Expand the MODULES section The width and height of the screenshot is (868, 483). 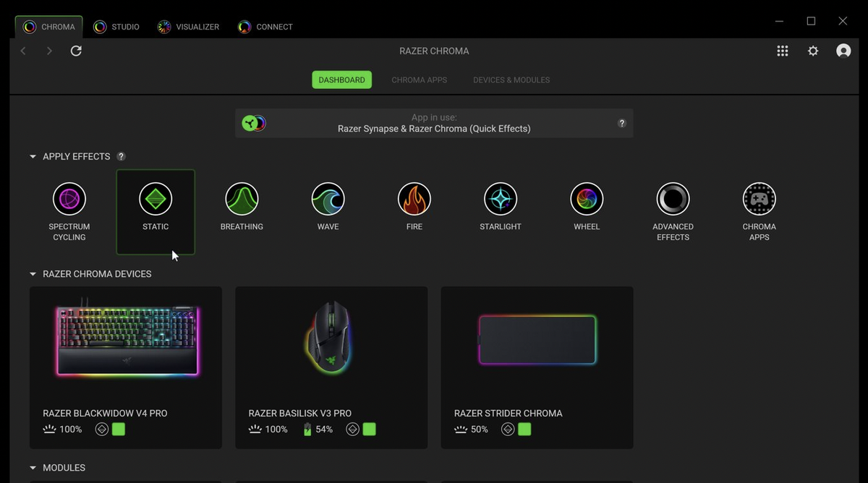(32, 468)
